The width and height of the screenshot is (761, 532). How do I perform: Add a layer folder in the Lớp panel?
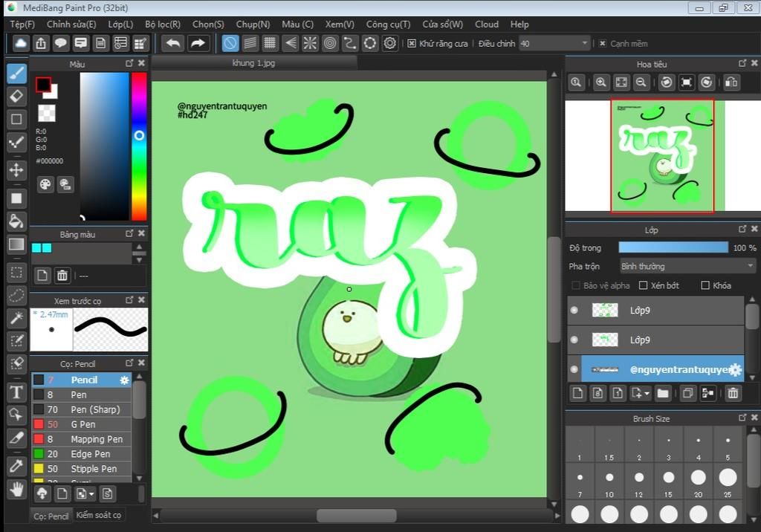pos(663,393)
